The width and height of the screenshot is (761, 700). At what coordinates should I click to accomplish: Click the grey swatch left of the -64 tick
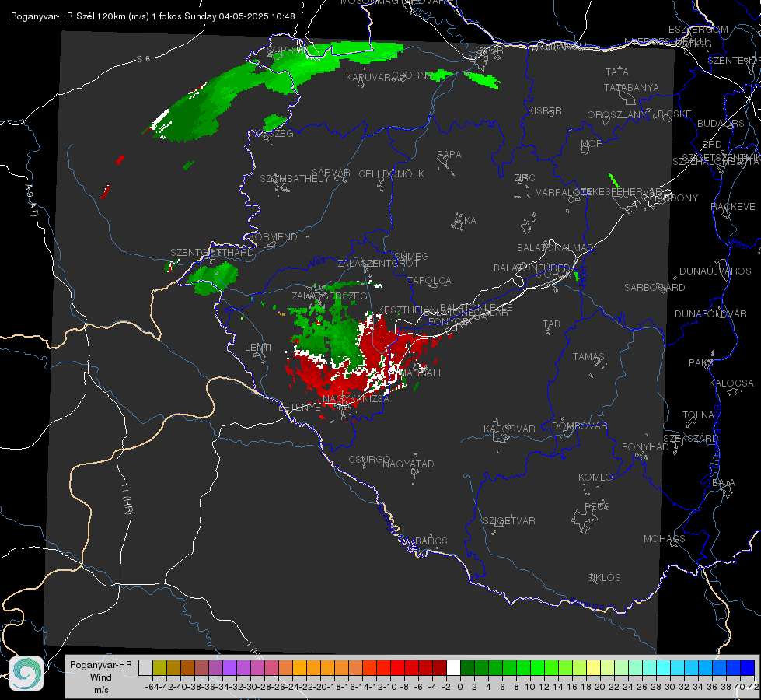click(145, 667)
